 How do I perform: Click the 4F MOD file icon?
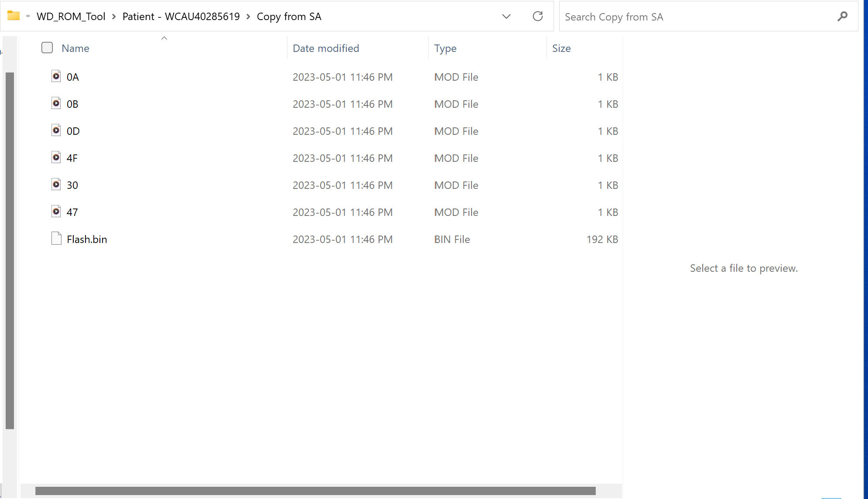56,157
